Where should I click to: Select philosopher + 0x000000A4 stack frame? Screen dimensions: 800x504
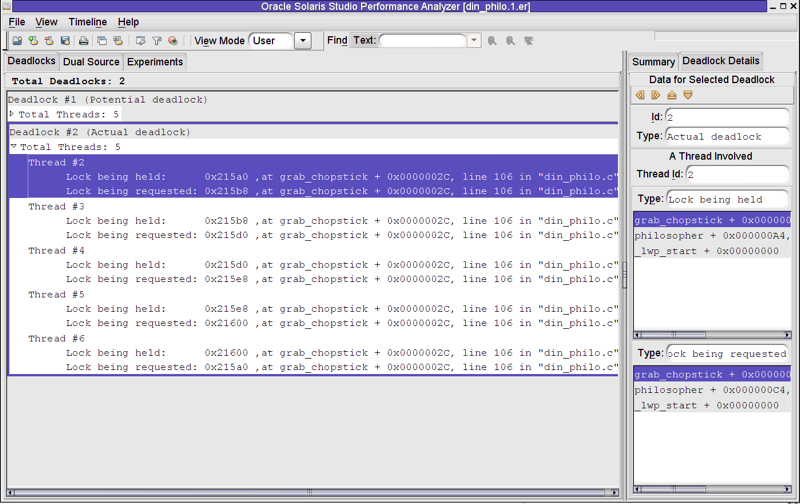pyautogui.click(x=712, y=236)
